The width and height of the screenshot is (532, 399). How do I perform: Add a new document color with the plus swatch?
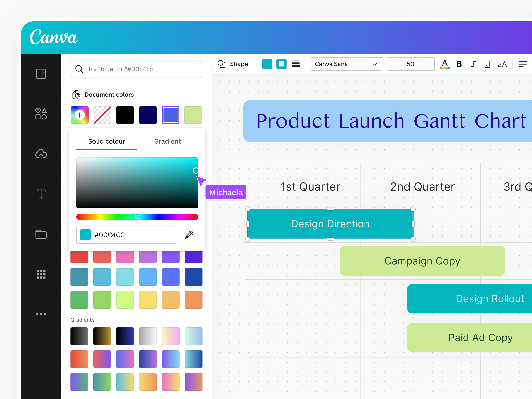(x=79, y=115)
